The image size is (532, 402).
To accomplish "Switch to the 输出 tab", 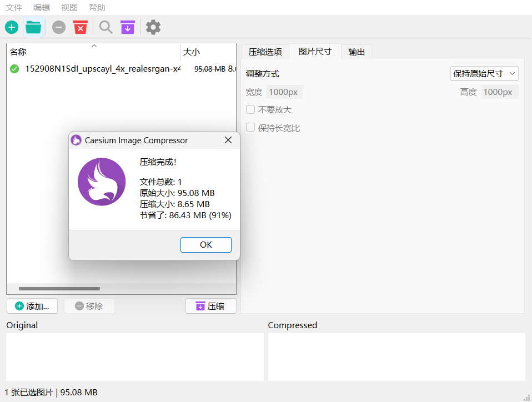I will [x=357, y=52].
